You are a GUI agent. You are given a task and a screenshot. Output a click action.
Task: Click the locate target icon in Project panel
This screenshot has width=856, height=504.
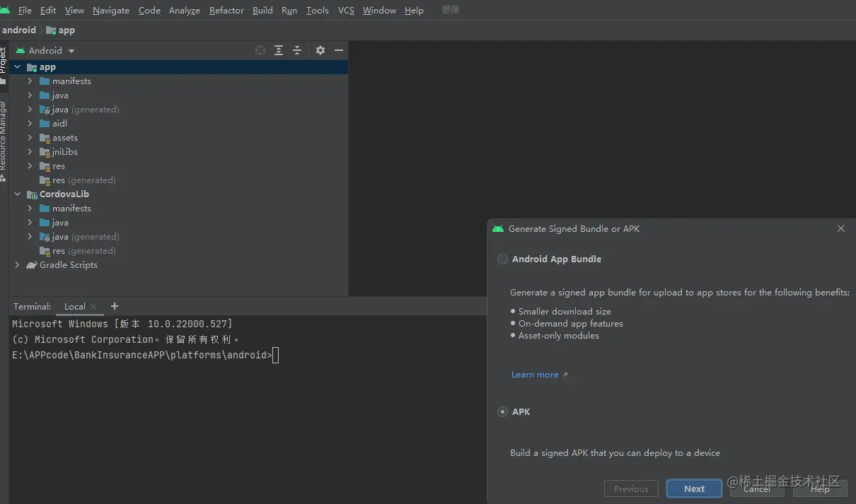260,50
